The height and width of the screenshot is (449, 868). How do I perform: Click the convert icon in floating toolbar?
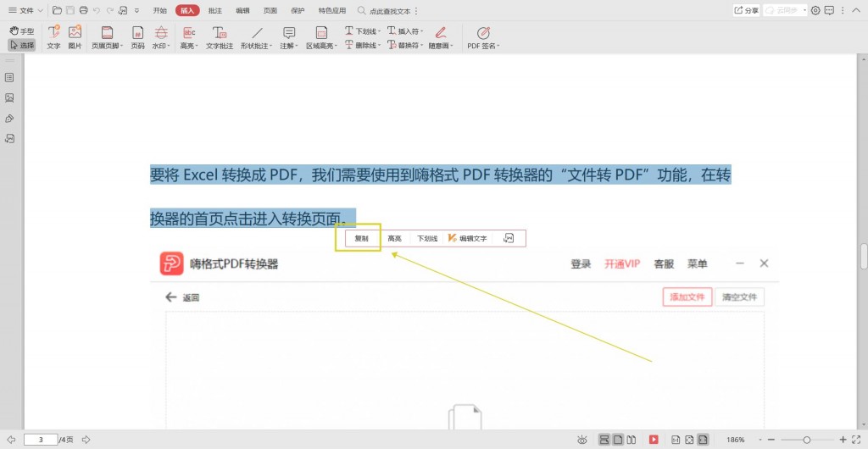509,238
